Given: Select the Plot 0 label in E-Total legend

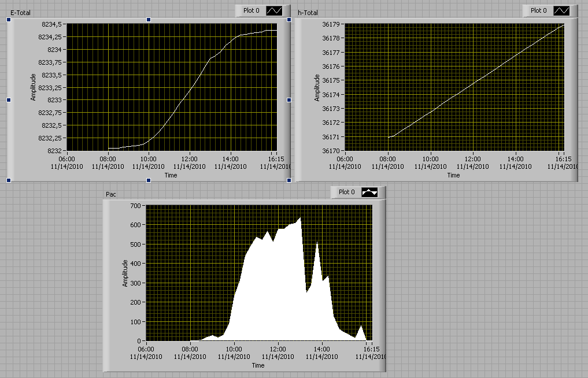Looking at the screenshot, I should coord(252,10).
